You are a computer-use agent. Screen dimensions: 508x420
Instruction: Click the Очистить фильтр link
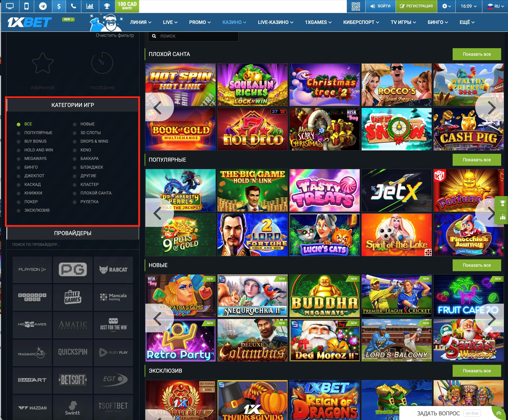[115, 35]
